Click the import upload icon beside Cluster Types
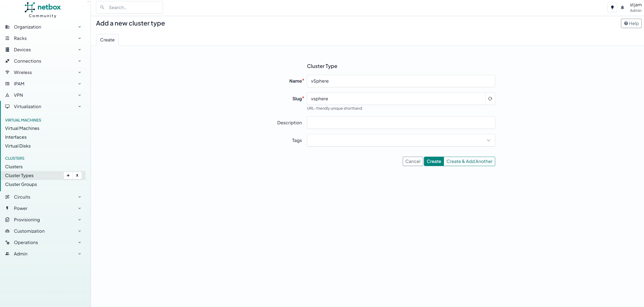Viewport: 644px width, 307px height. pyautogui.click(x=77, y=175)
